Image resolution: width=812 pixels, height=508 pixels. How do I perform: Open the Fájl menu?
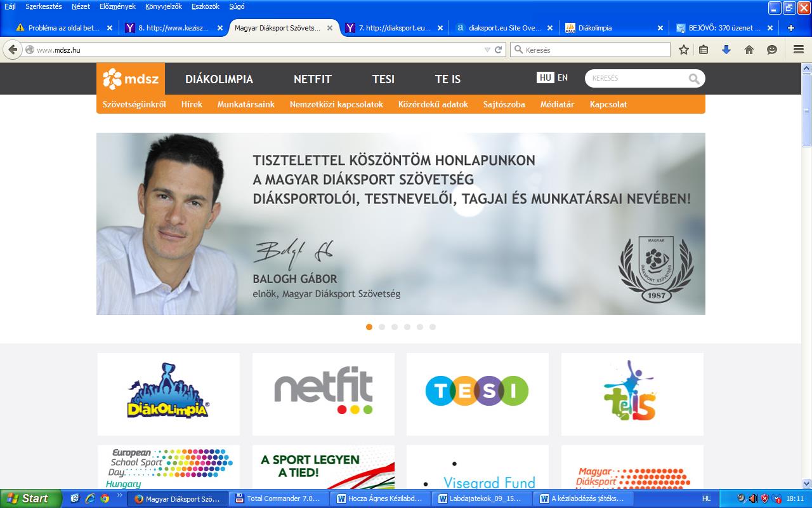tap(10, 7)
